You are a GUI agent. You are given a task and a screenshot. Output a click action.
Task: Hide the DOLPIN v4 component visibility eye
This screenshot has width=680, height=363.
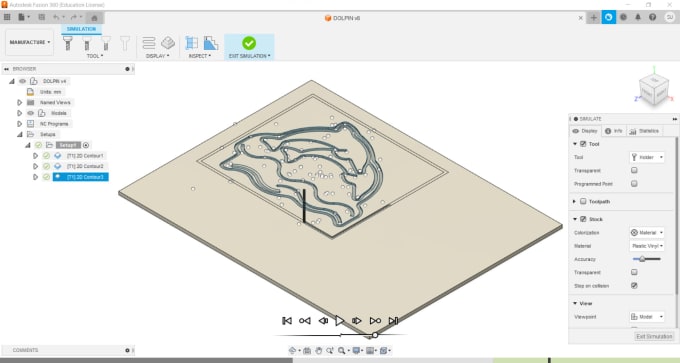click(x=23, y=81)
